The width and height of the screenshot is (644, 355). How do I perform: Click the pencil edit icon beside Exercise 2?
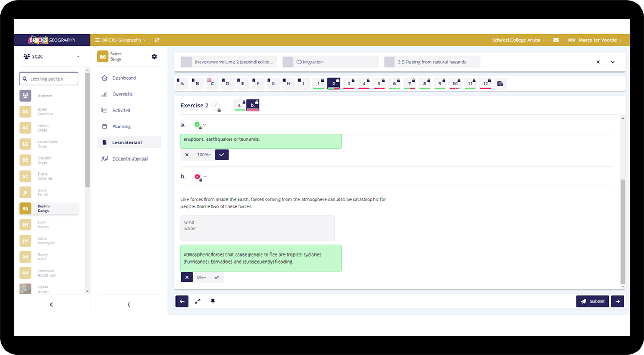tap(216, 106)
